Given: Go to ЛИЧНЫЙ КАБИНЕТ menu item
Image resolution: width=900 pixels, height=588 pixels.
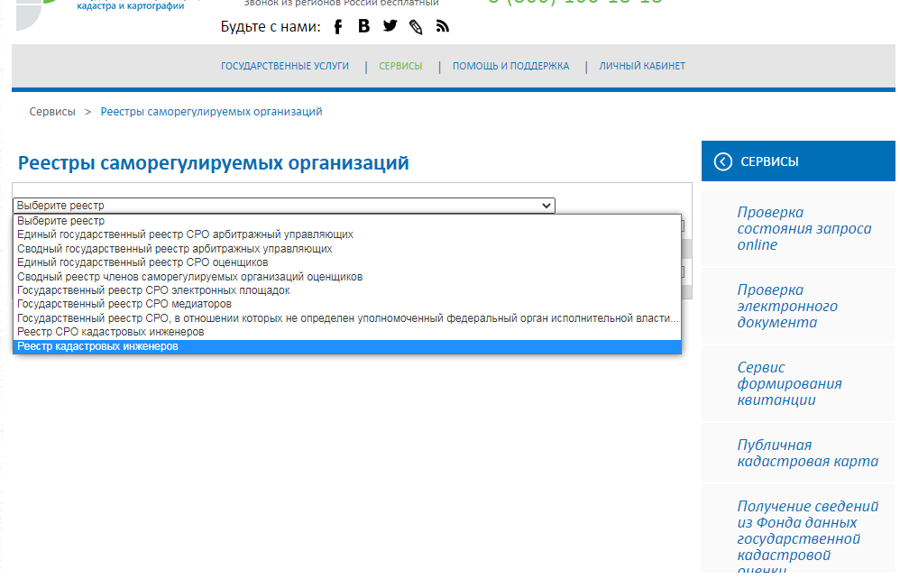Looking at the screenshot, I should 642,66.
